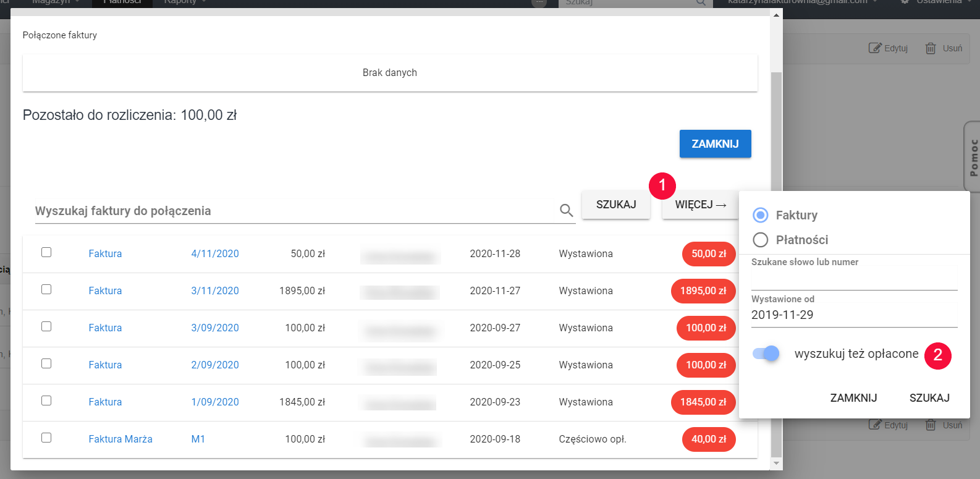Image resolution: width=980 pixels, height=479 pixels.
Task: Open the Pomoc side tab
Action: [973, 157]
